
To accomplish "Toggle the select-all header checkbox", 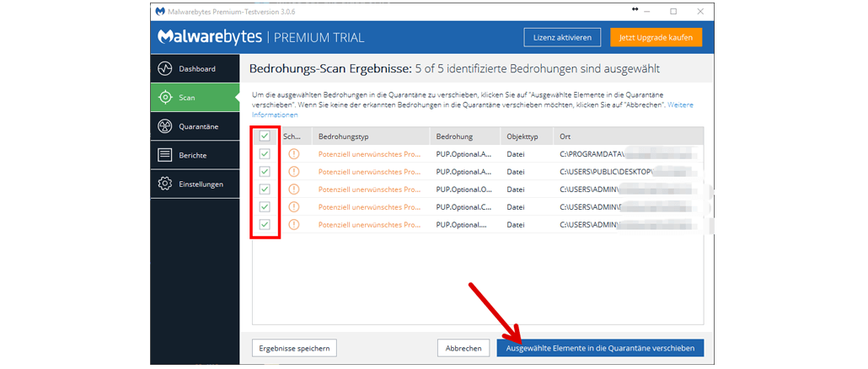I will point(265,136).
